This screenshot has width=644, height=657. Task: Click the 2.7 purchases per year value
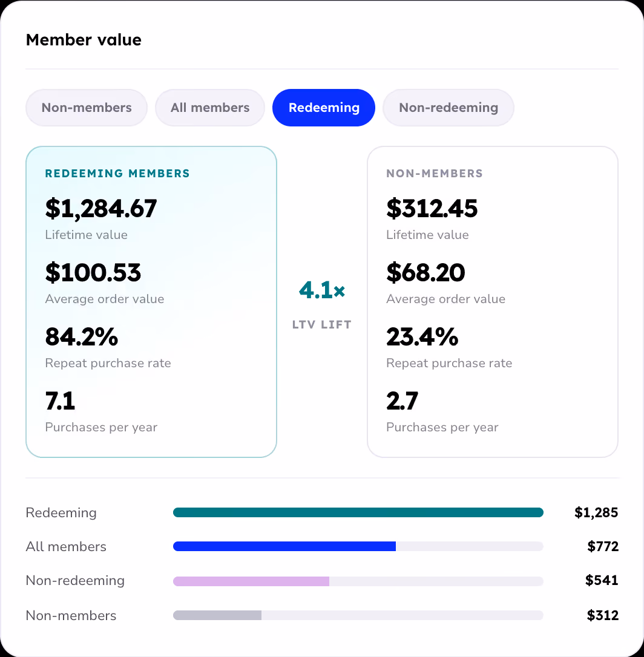[402, 400]
